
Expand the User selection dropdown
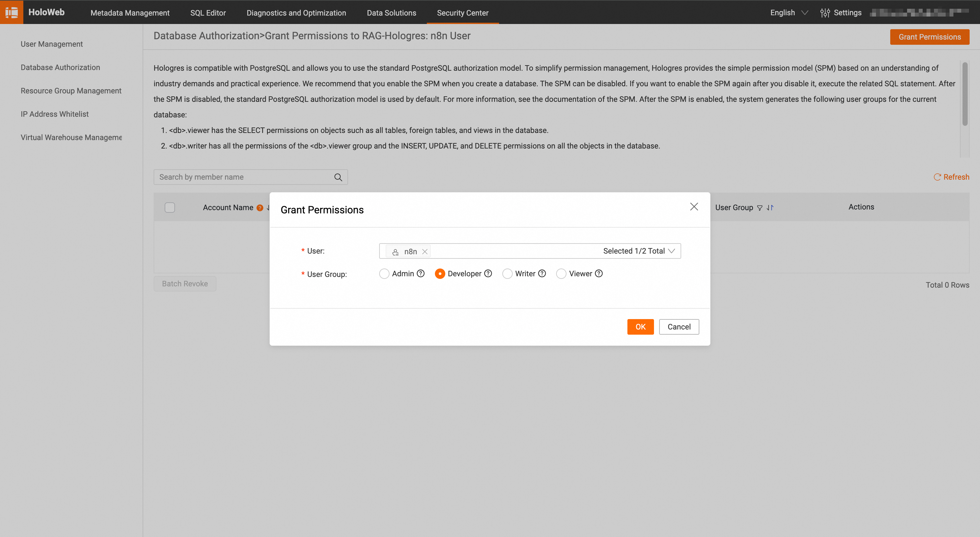click(671, 251)
